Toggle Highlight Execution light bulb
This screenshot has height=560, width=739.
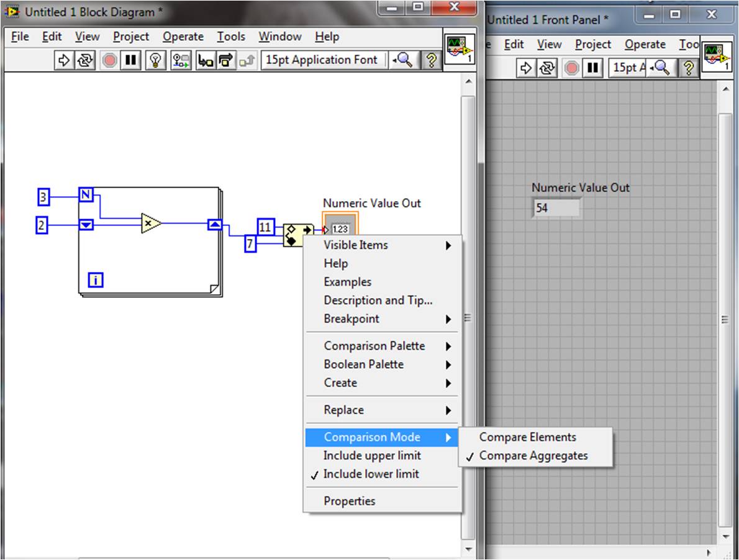click(155, 60)
